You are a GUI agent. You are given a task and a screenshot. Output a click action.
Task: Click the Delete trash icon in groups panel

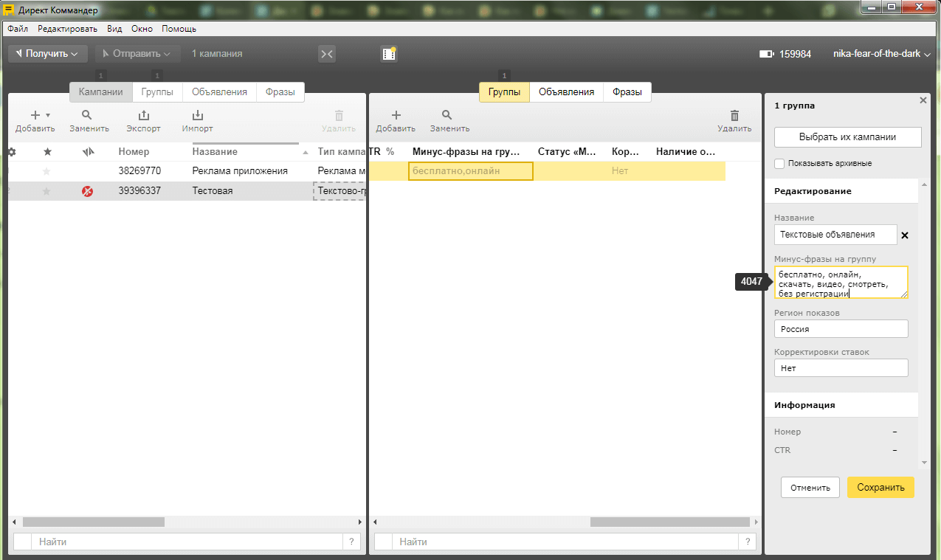tap(734, 116)
